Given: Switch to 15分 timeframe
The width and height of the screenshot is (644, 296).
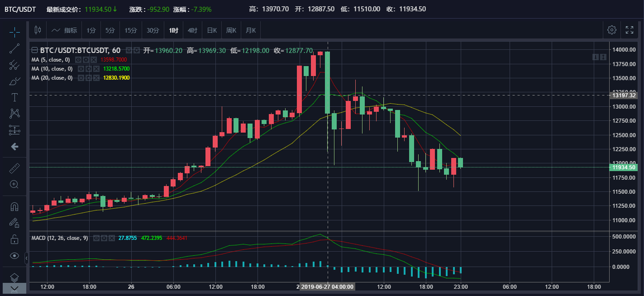Looking at the screenshot, I should pyautogui.click(x=131, y=30).
